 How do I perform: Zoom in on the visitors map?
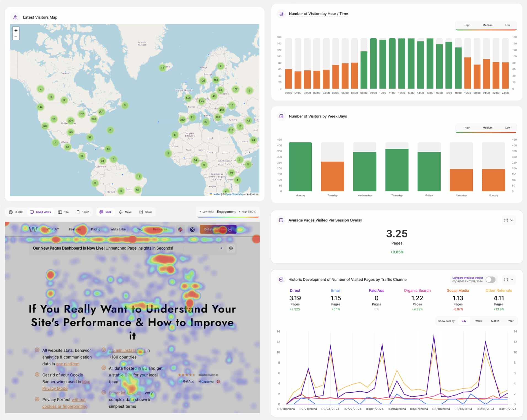tap(16, 30)
